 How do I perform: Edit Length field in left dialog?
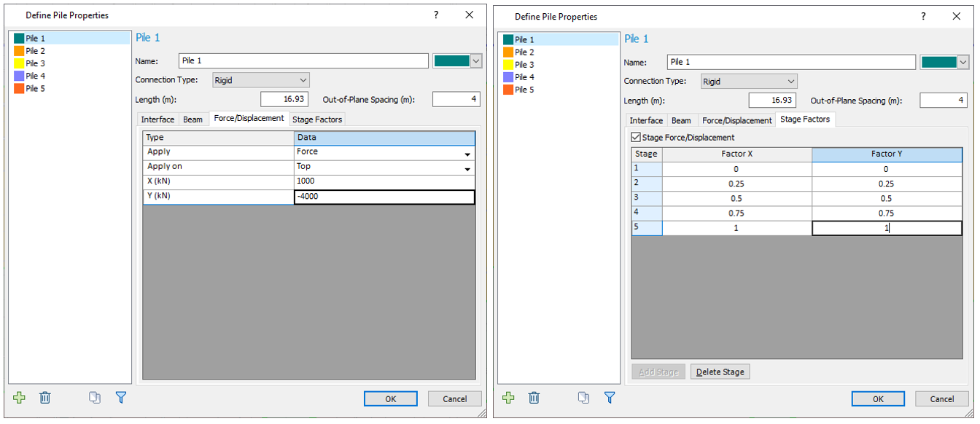284,99
